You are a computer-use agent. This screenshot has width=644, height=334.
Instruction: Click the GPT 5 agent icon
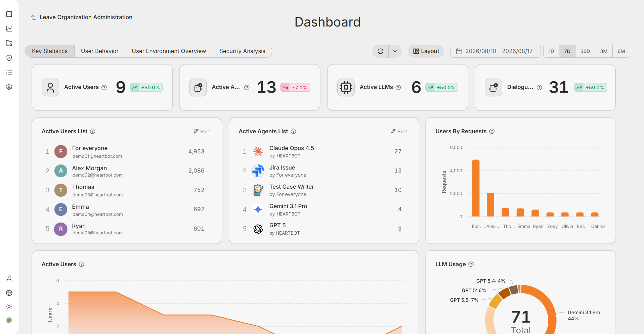[x=258, y=229]
